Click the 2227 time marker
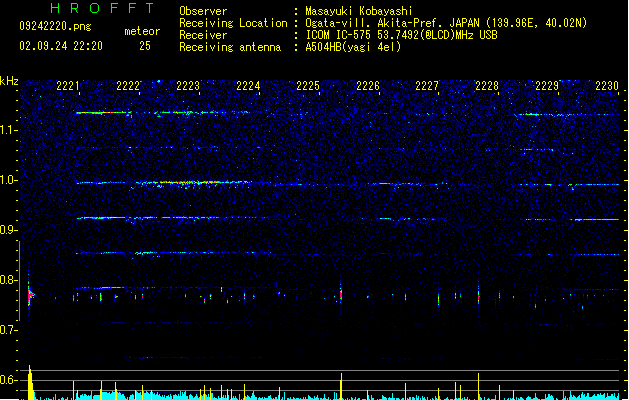Image resolution: width=629 pixels, height=400 pixels. [427, 86]
